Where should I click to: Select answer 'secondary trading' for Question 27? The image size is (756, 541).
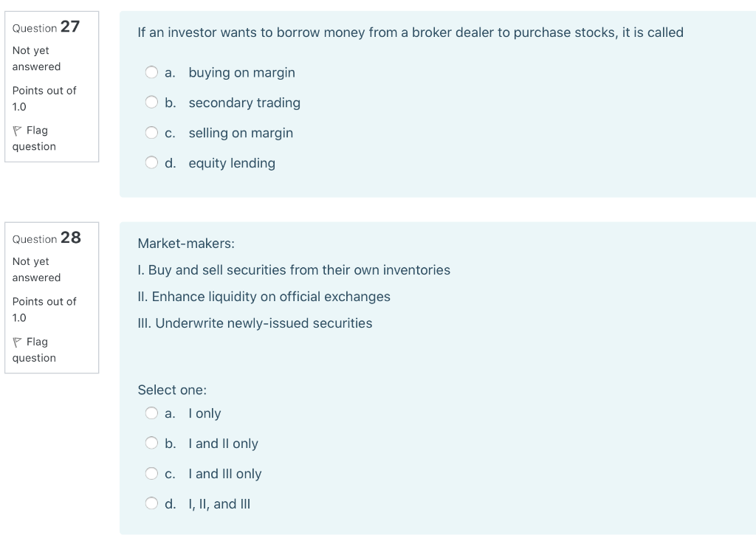(x=151, y=102)
